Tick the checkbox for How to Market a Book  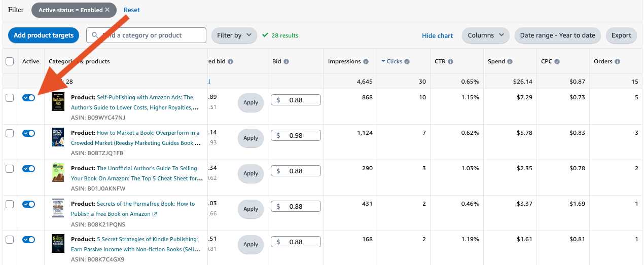tap(10, 133)
